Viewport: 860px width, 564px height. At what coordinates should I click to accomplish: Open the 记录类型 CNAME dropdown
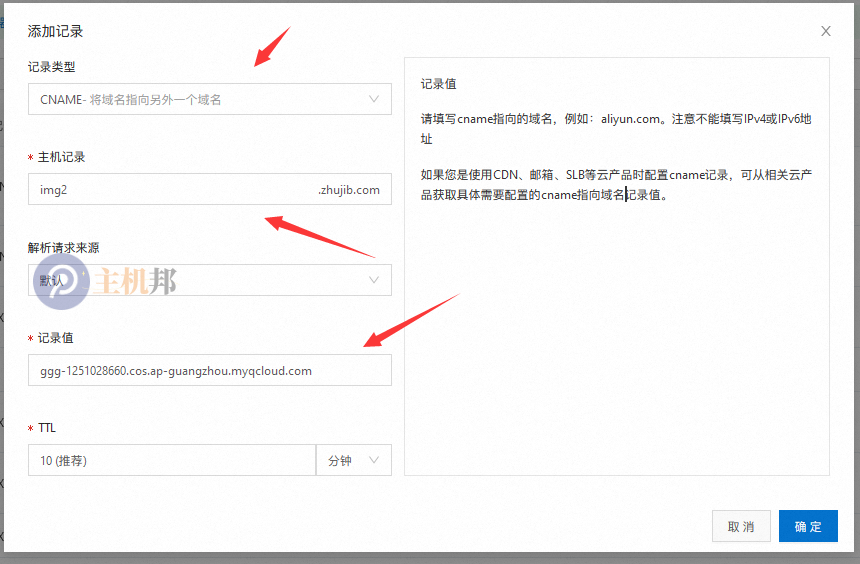click(210, 99)
